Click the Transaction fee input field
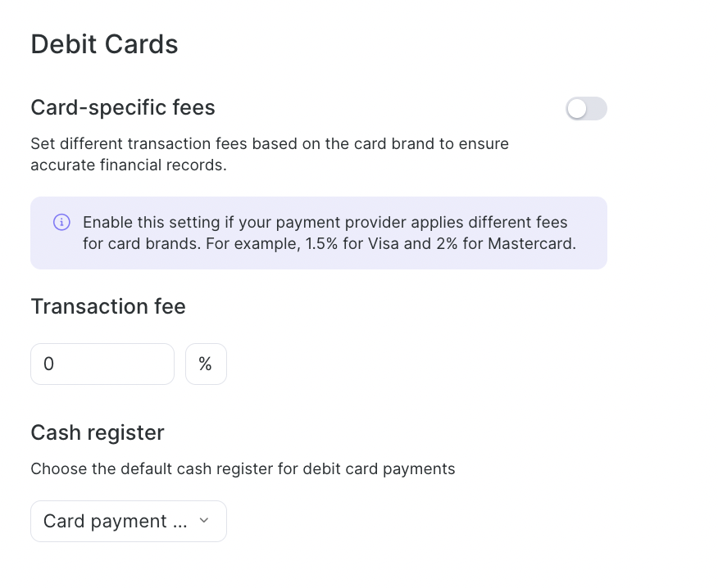Viewport: 718px width, 588px height. tap(102, 364)
